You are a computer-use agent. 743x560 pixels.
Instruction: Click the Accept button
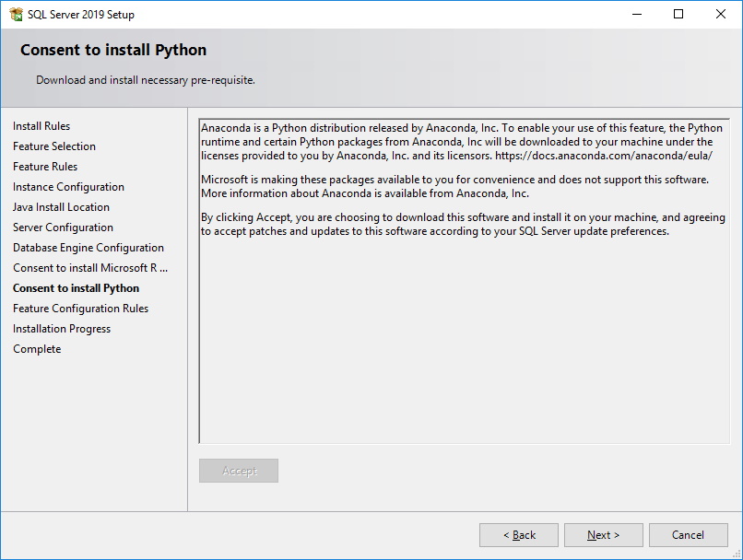pos(239,471)
